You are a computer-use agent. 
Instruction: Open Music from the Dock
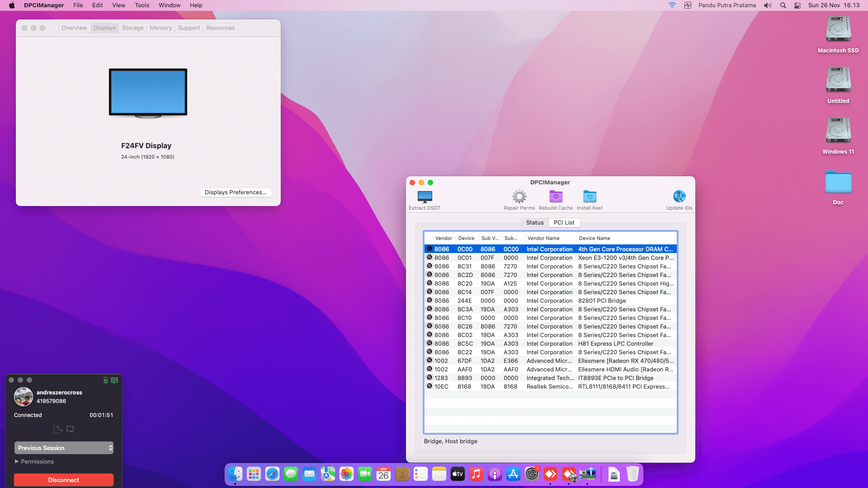pyautogui.click(x=476, y=474)
